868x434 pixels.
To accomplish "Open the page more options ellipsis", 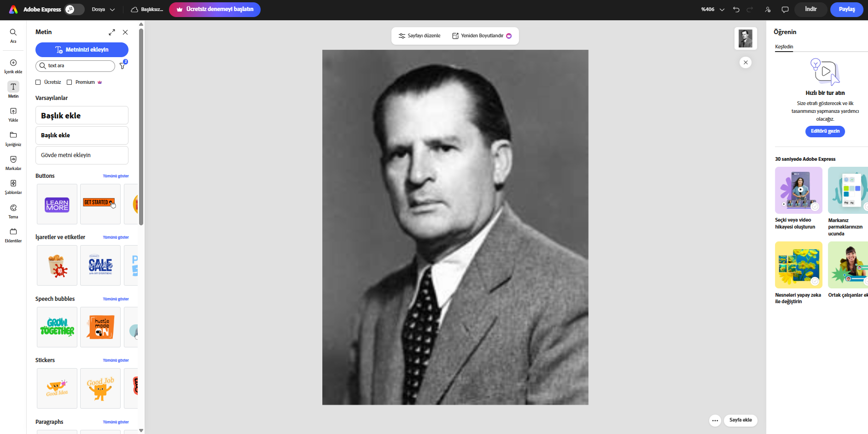I will (715, 420).
